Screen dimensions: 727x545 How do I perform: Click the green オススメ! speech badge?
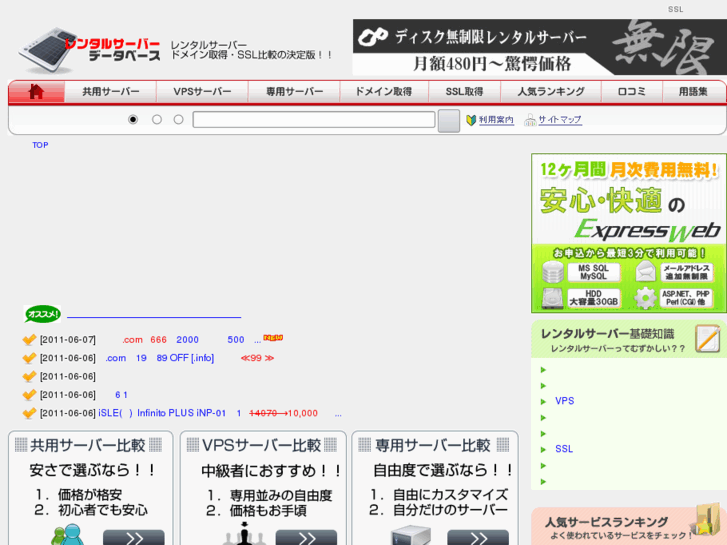(42, 314)
